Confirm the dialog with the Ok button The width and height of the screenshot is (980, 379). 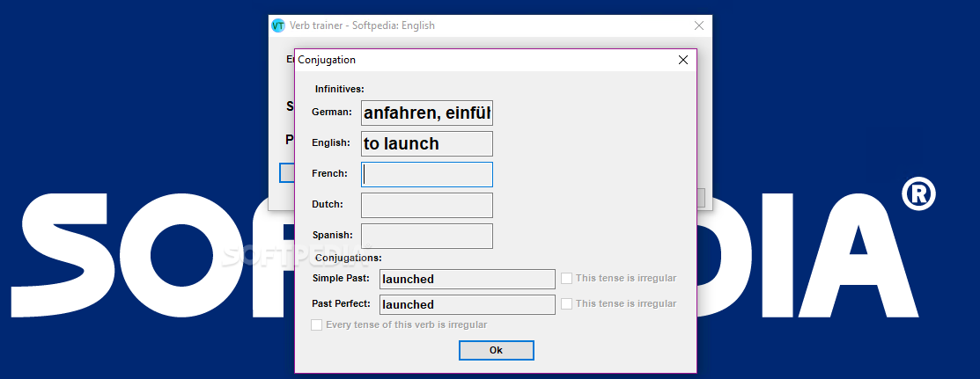pyautogui.click(x=497, y=350)
